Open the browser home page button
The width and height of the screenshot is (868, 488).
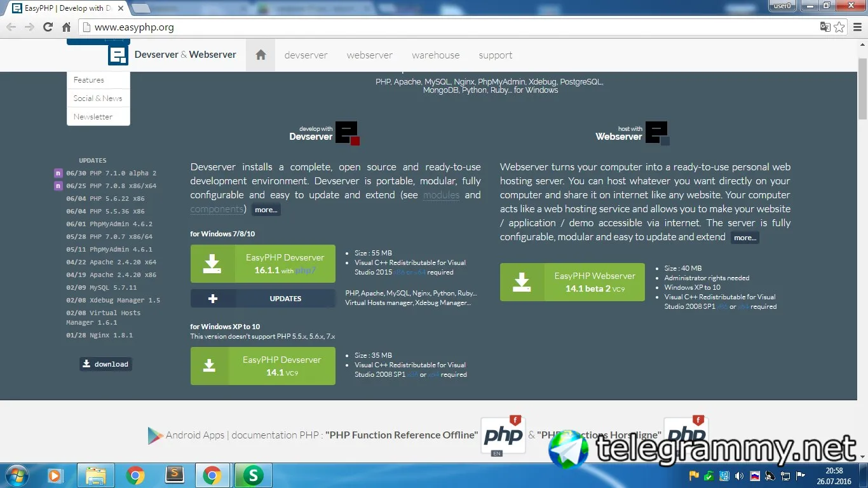point(66,27)
